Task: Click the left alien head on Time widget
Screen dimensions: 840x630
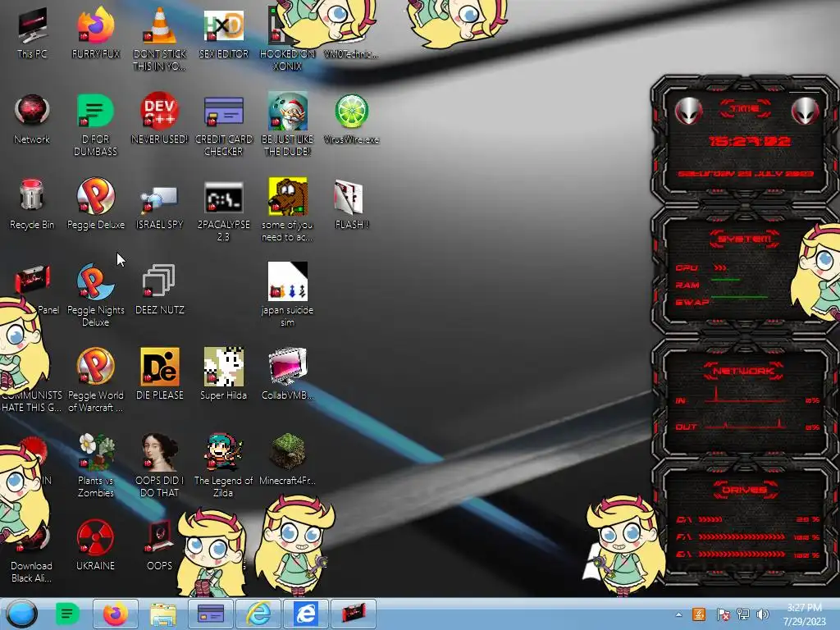Action: (x=688, y=111)
